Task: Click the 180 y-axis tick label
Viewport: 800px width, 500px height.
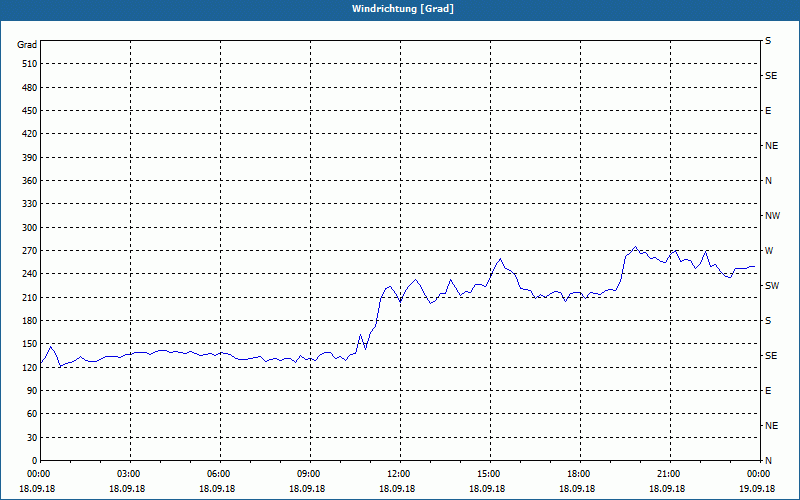Action: tap(30, 321)
